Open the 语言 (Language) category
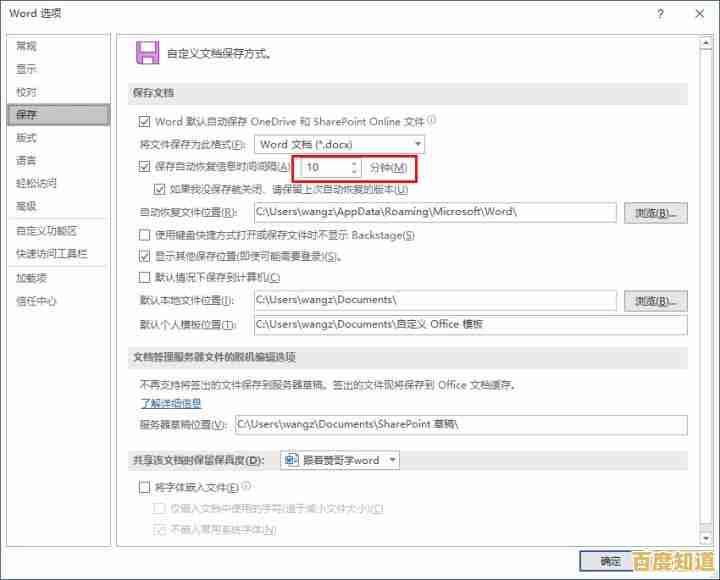720x580 pixels. pyautogui.click(x=26, y=160)
